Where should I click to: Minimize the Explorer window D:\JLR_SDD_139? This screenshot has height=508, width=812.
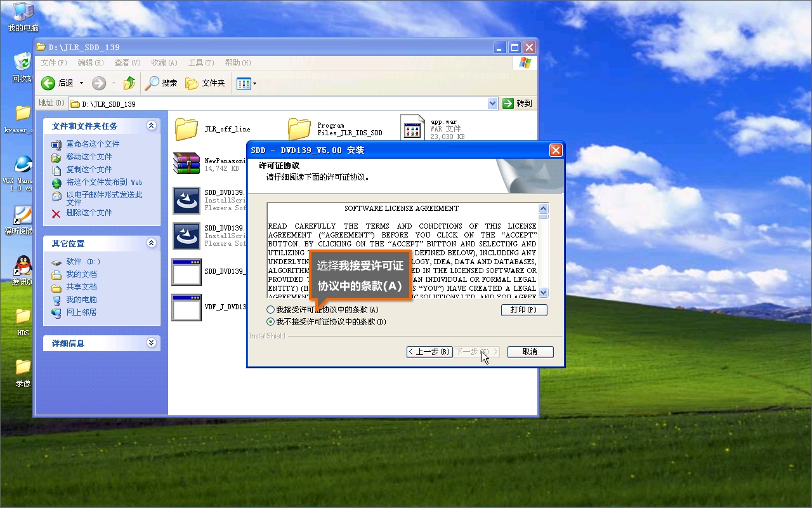(x=501, y=47)
